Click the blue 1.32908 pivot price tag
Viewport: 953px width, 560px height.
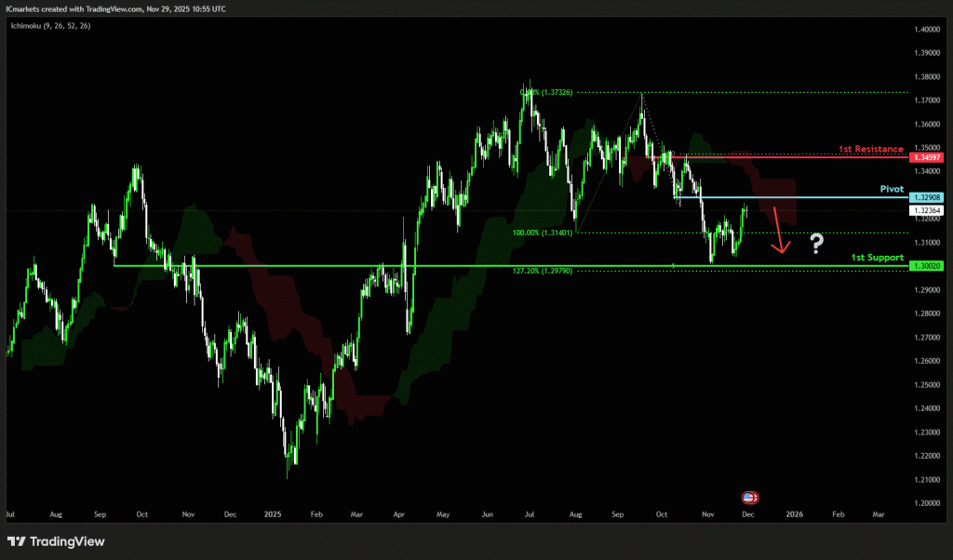click(927, 197)
